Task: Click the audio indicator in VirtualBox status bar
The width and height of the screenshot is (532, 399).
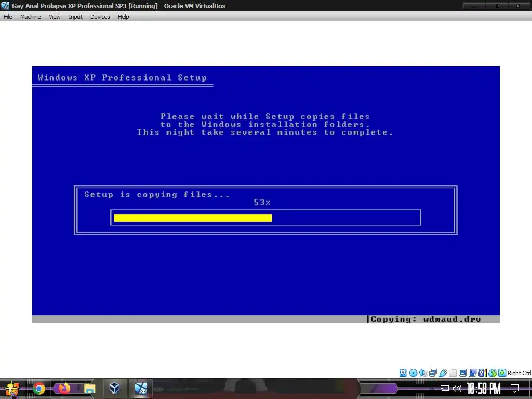Action: click(423, 373)
